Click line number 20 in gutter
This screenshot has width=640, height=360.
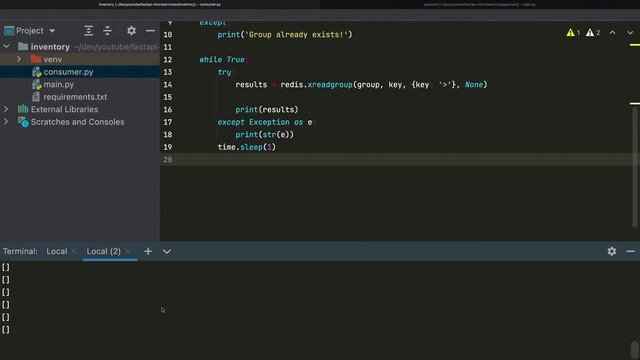coord(168,160)
